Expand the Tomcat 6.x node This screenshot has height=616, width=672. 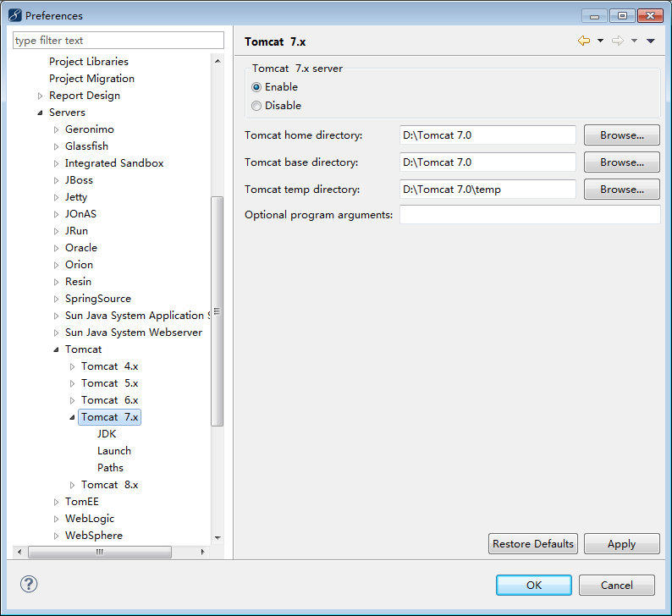click(x=73, y=400)
